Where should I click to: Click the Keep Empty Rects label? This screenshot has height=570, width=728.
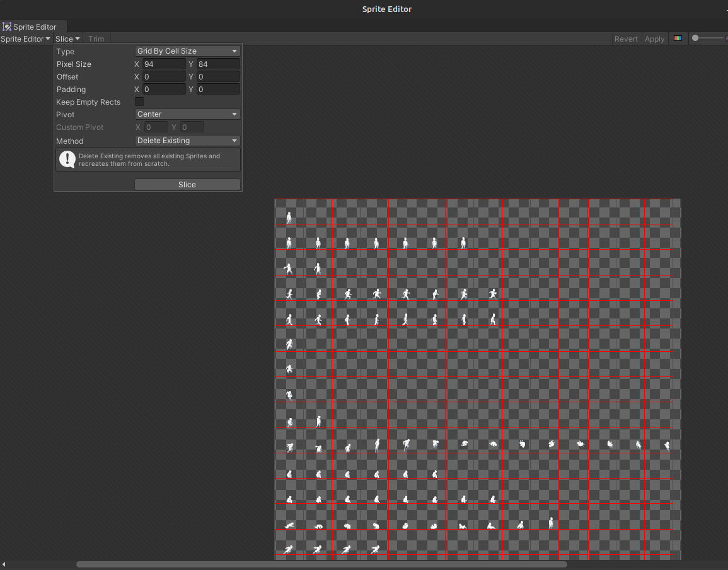[88, 102]
